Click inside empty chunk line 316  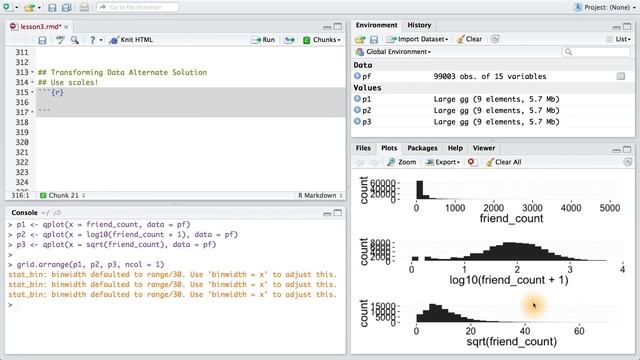pyautogui.click(x=191, y=102)
